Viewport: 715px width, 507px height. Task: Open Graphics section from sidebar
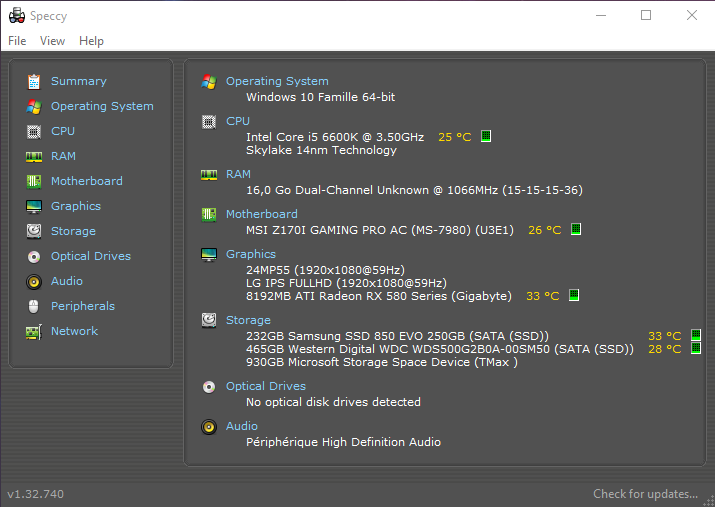[76, 206]
